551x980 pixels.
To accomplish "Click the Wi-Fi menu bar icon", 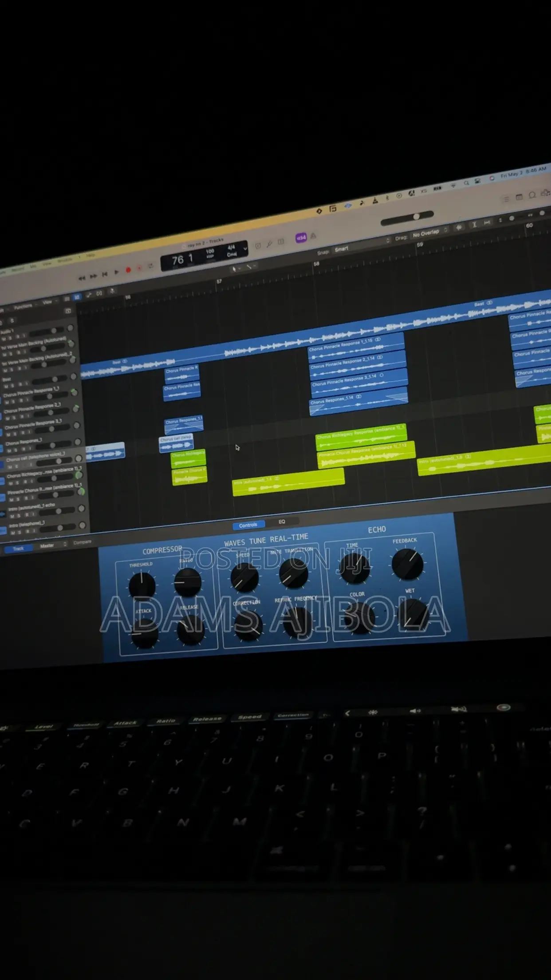I will (453, 185).
